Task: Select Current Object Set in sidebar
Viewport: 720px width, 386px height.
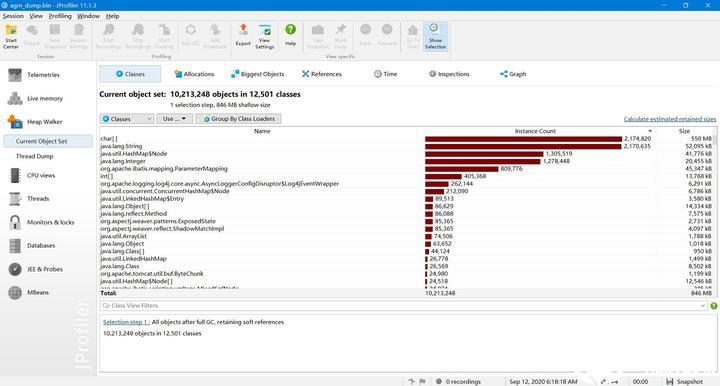Action: 48,141
